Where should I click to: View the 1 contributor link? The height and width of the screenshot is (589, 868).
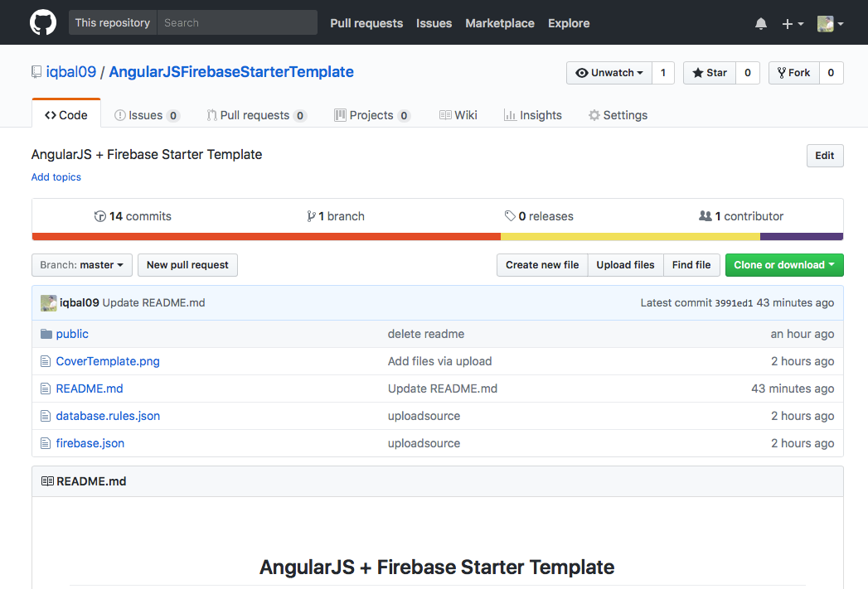(x=741, y=216)
